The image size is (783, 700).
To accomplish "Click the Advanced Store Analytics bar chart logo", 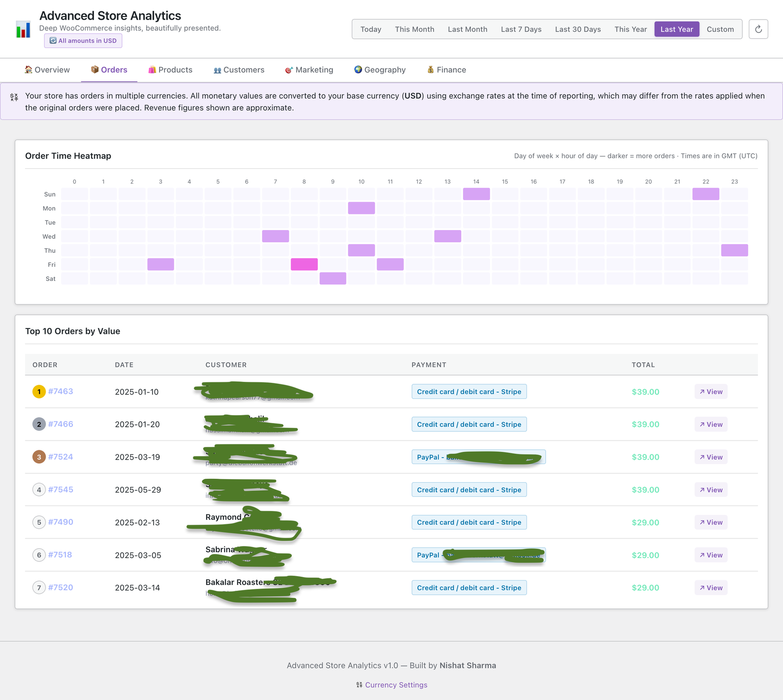I will (x=23, y=29).
